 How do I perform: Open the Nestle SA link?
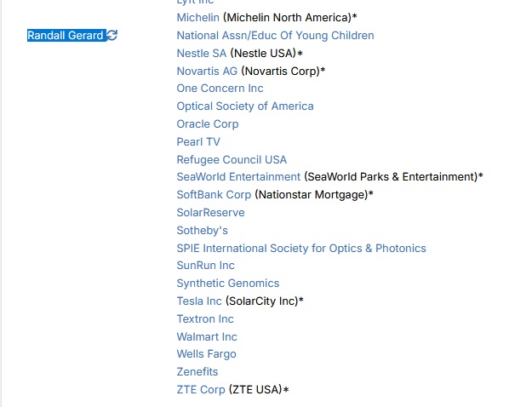(202, 54)
